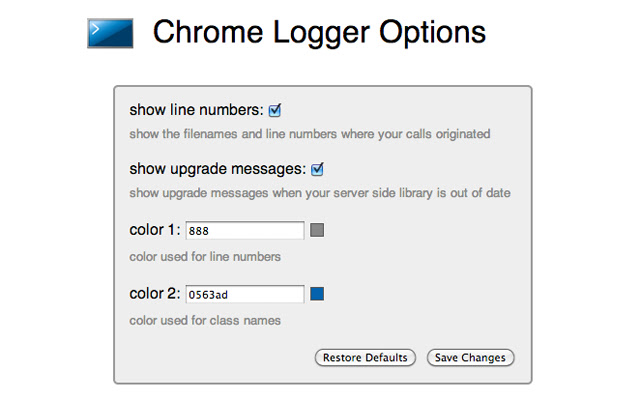640x400 pixels.
Task: Click the color 1 text field
Action: click(x=244, y=231)
